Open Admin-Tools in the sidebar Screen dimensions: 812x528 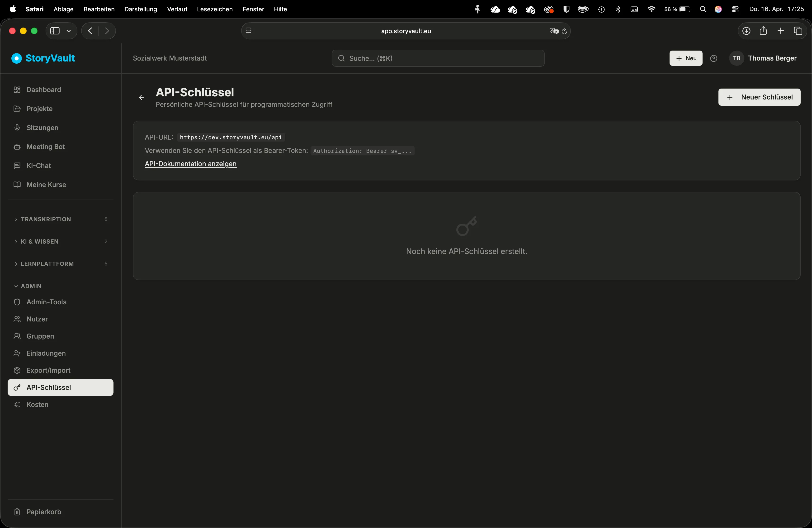[x=60, y=302]
